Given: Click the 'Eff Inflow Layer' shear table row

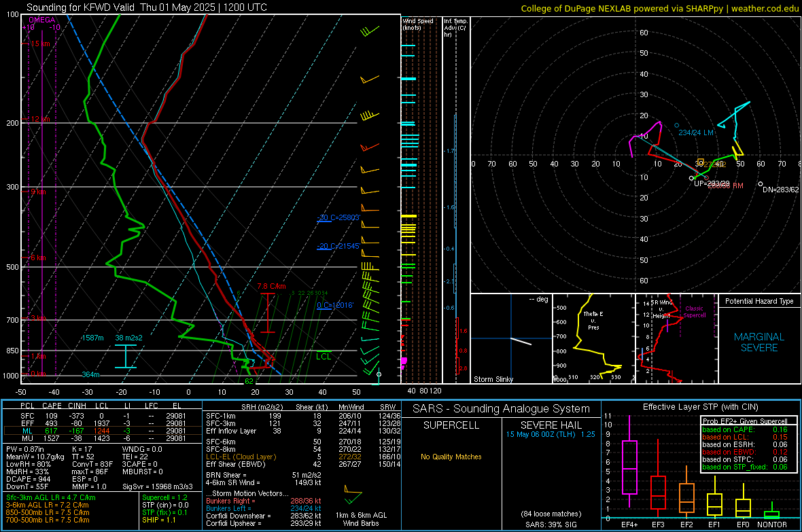Looking at the screenshot, I should [x=303, y=431].
